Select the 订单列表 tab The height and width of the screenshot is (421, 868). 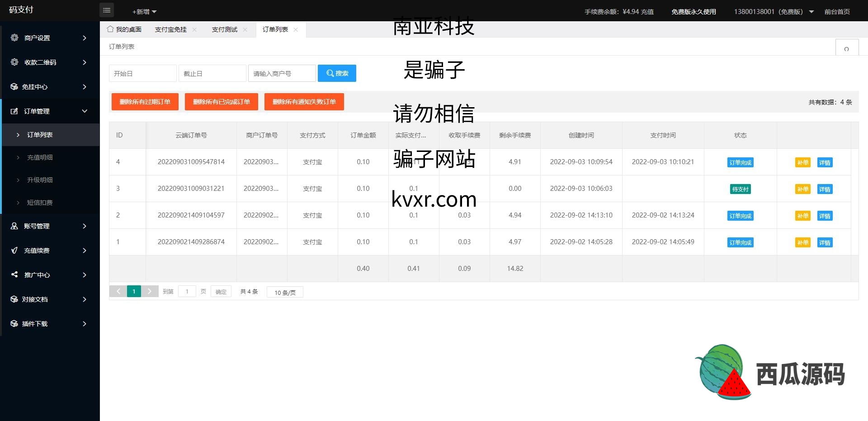coord(275,29)
